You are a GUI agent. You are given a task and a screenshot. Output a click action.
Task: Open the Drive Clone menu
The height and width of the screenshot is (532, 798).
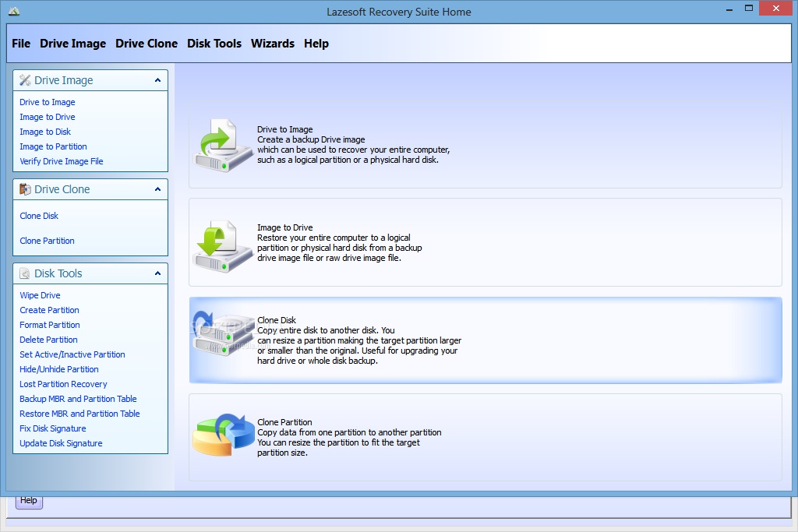coord(147,44)
